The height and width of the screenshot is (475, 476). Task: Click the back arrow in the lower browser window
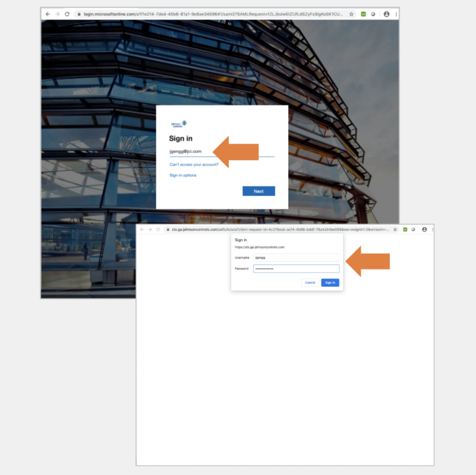coord(142,230)
